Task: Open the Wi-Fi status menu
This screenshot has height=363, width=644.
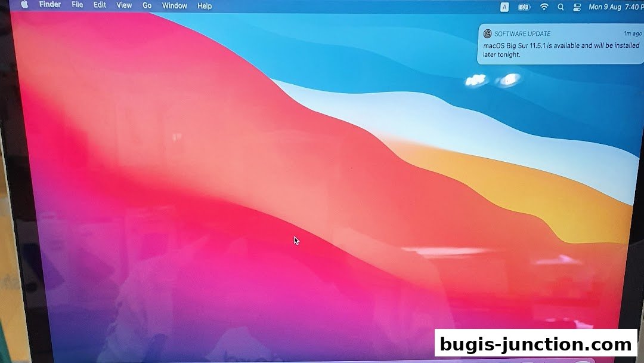Action: pos(544,7)
